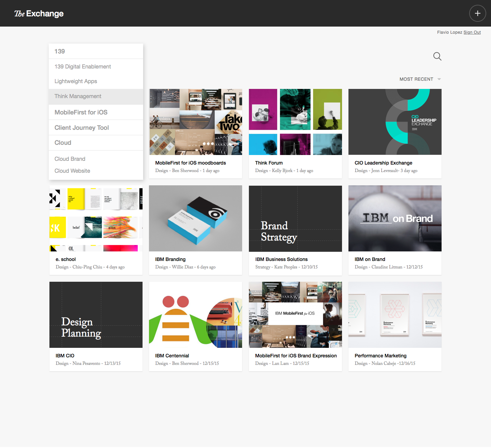Click 'IBM Centennial' card title
Screen dimensions: 491x448
(x=172, y=356)
